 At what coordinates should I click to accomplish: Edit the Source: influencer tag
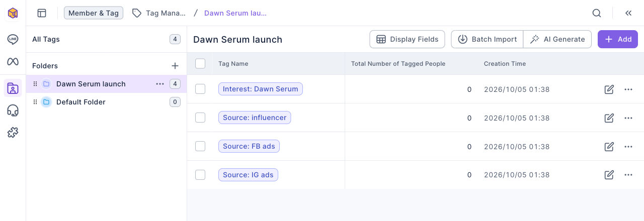coord(609,118)
